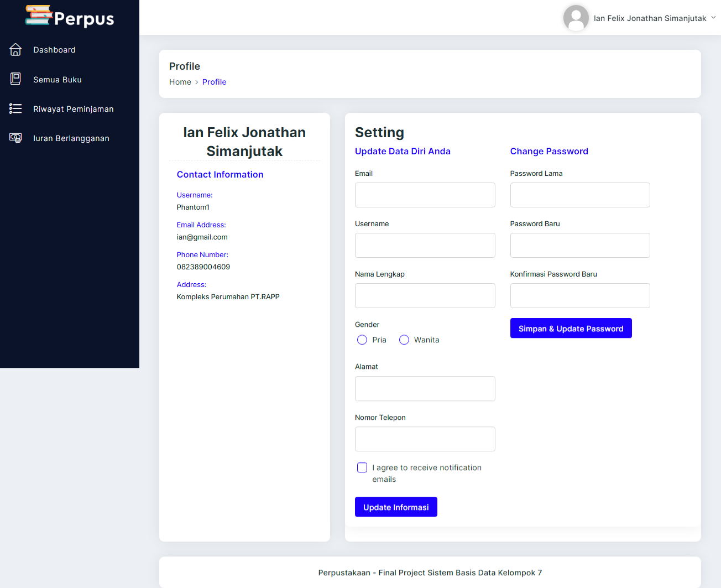Focus the Email input field

pos(425,195)
